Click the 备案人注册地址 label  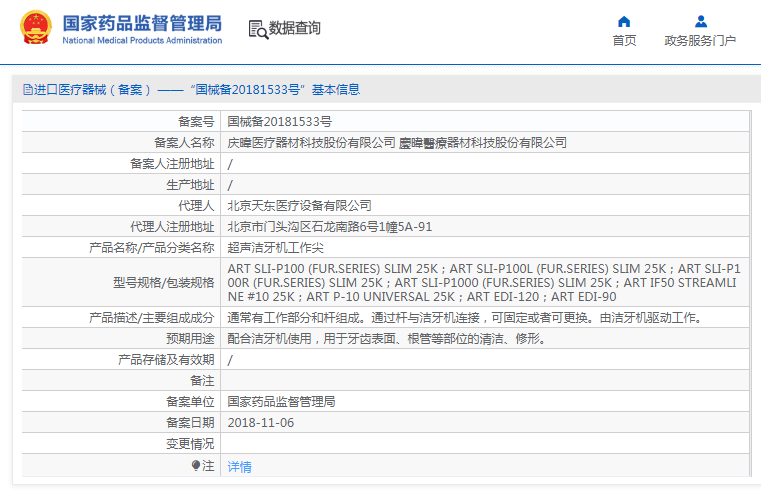point(172,164)
